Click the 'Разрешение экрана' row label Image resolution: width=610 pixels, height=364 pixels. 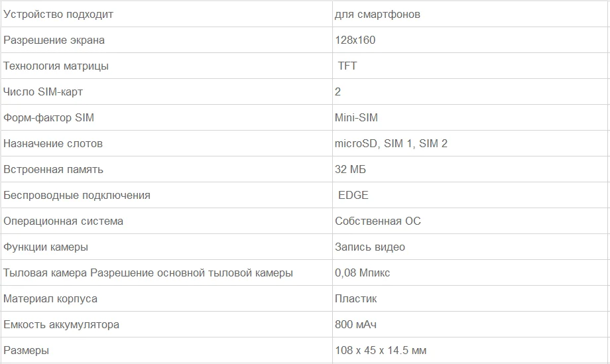pos(54,40)
